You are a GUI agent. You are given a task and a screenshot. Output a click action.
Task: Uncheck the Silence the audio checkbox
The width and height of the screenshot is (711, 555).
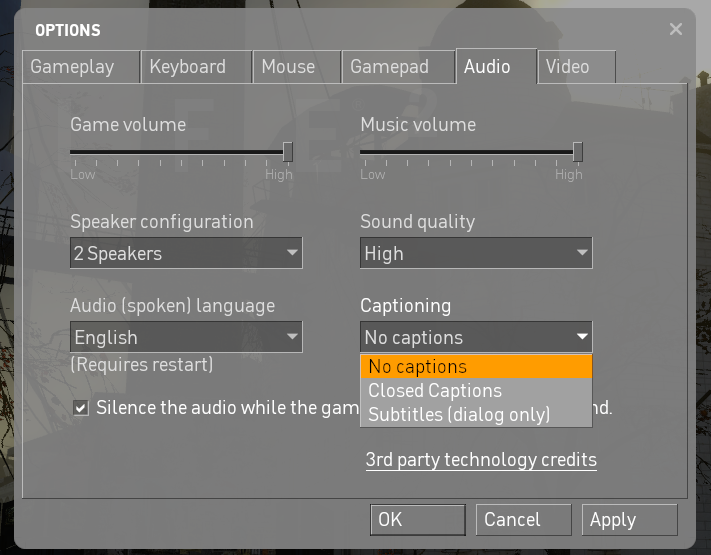point(80,408)
